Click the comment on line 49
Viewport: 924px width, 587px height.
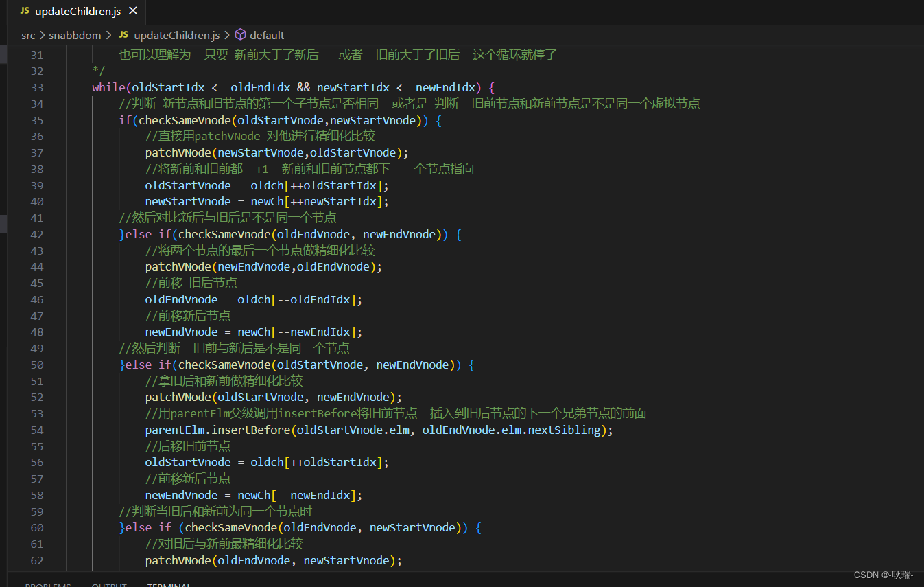[235, 348]
